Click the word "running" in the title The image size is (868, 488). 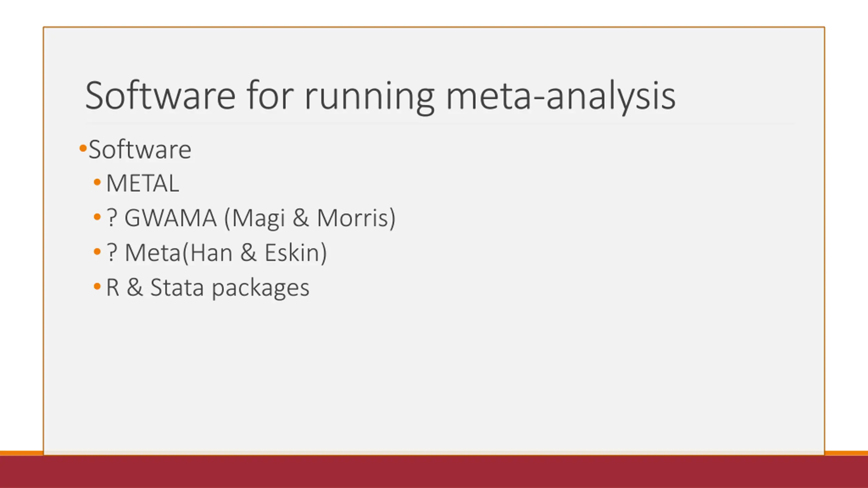click(369, 96)
